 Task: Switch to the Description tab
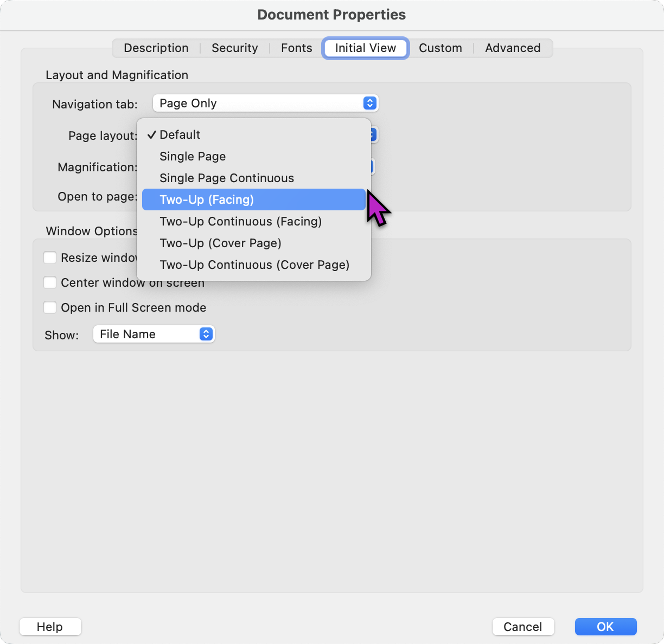click(156, 48)
